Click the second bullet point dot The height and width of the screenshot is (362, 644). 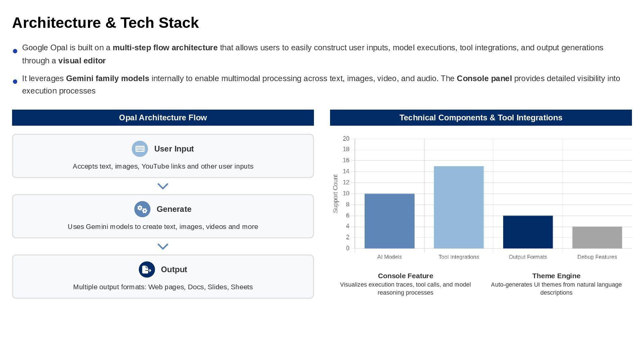tap(15, 82)
